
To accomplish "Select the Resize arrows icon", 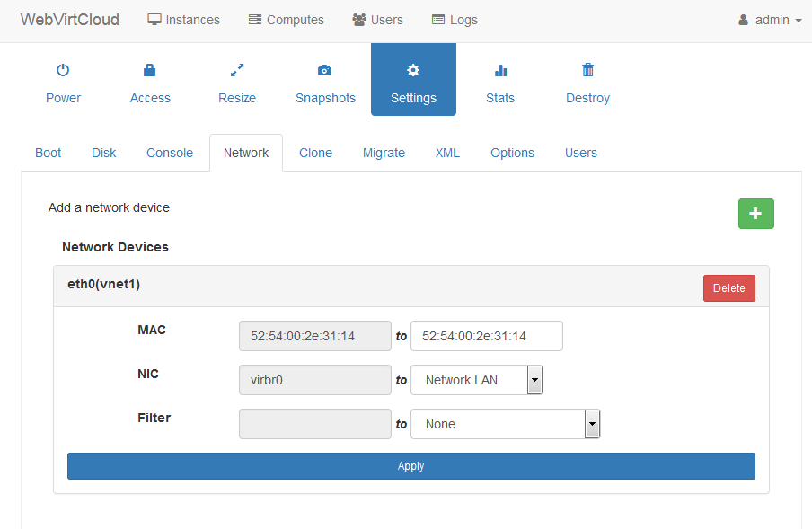I will click(x=237, y=70).
